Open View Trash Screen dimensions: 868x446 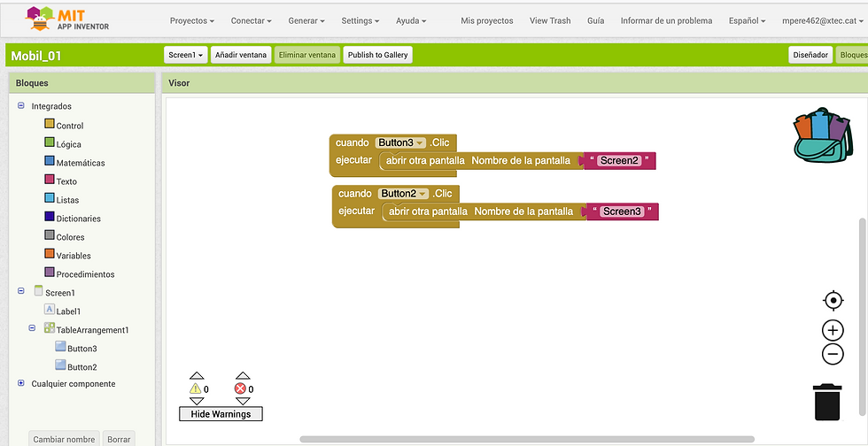tap(550, 20)
